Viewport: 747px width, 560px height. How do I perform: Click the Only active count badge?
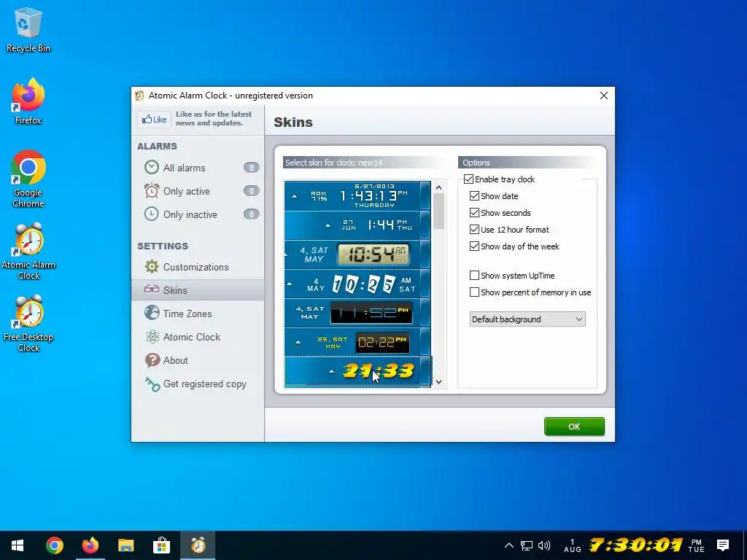pyautogui.click(x=251, y=190)
